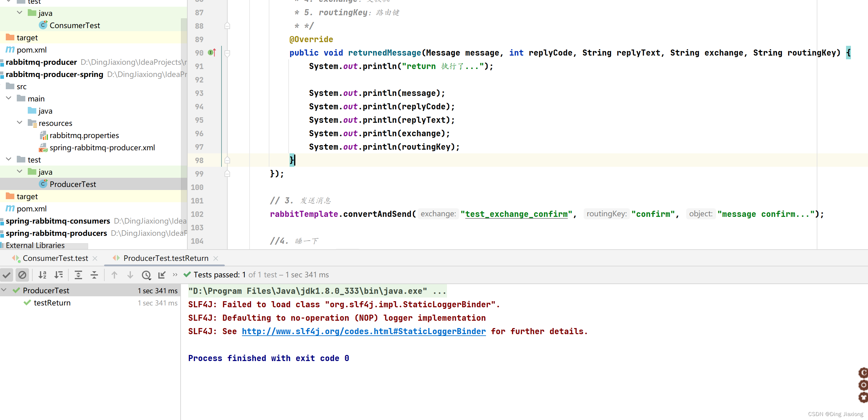Image resolution: width=868 pixels, height=420 pixels.
Task: Open test history clock icon
Action: [x=146, y=275]
